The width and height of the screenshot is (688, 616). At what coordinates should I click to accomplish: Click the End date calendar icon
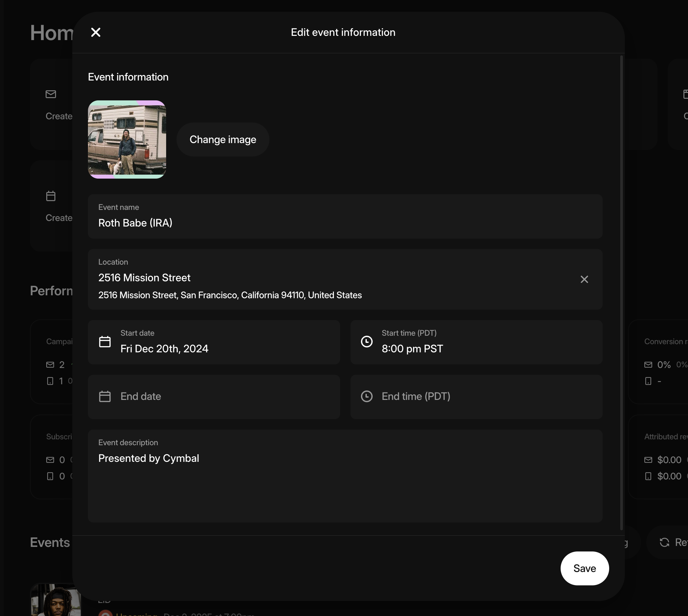coord(105,396)
